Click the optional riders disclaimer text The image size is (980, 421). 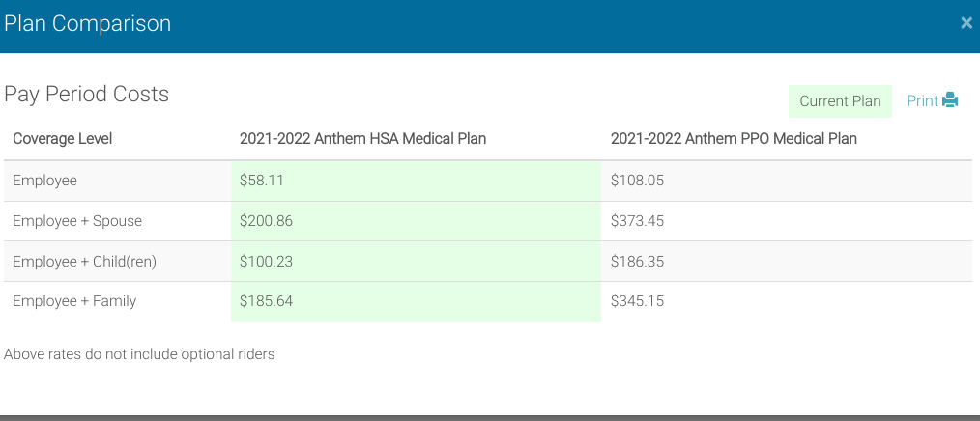(x=139, y=354)
